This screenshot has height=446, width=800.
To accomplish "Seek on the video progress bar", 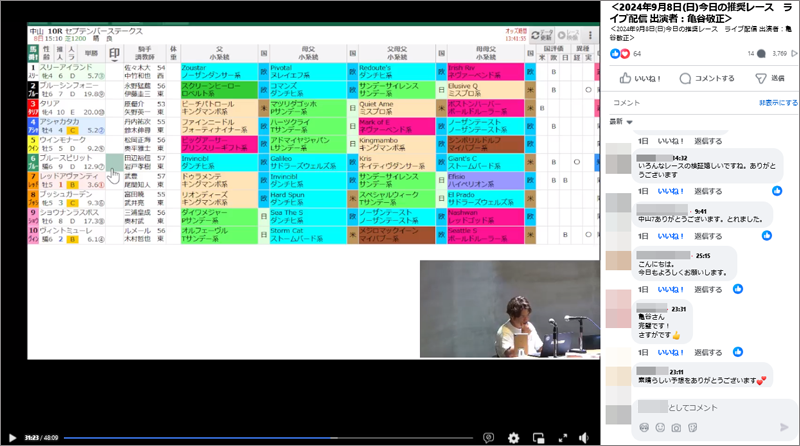I will click(268, 438).
